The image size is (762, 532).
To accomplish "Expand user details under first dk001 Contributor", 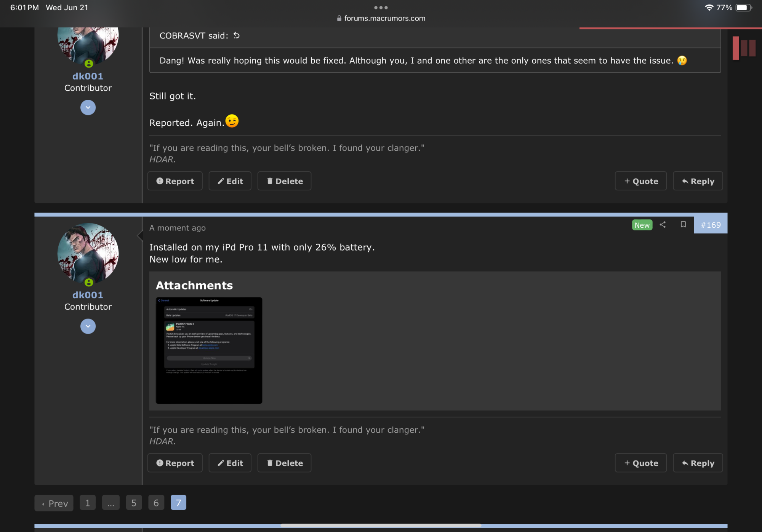I will [x=88, y=107].
